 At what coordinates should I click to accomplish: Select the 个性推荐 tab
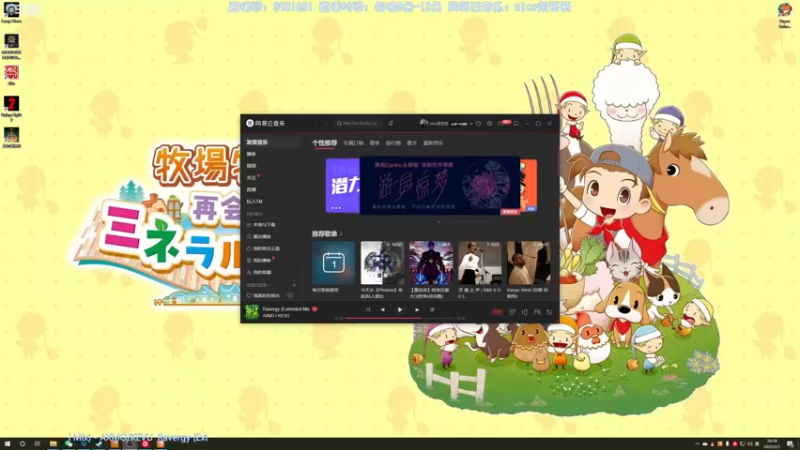pos(324,143)
